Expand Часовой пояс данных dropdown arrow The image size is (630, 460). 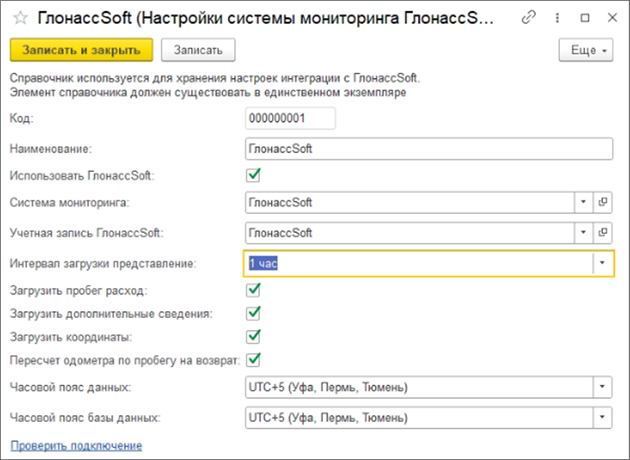[602, 387]
